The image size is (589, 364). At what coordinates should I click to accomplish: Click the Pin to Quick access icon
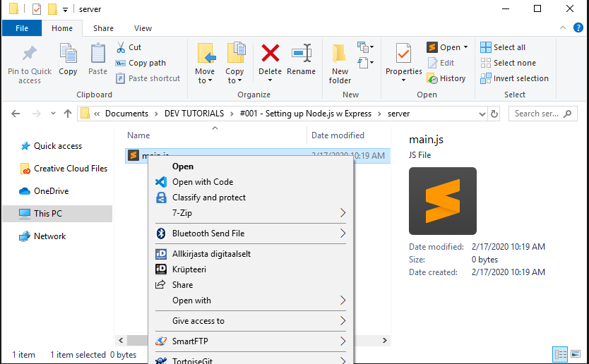pos(29,54)
